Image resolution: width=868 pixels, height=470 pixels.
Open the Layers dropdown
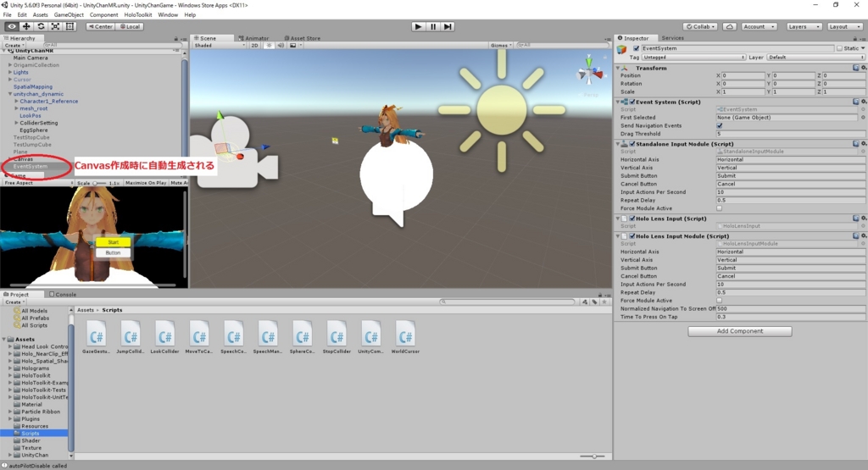803,26
